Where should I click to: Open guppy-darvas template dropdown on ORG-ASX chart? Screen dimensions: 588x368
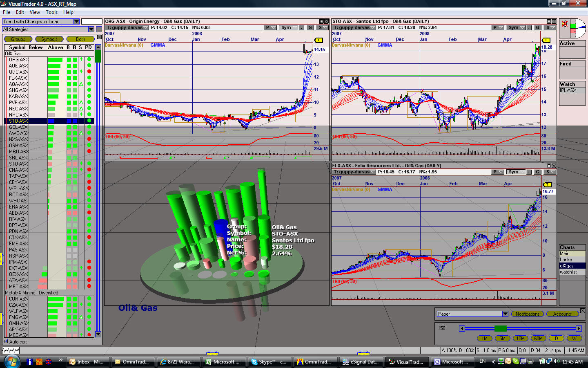pyautogui.click(x=127, y=27)
